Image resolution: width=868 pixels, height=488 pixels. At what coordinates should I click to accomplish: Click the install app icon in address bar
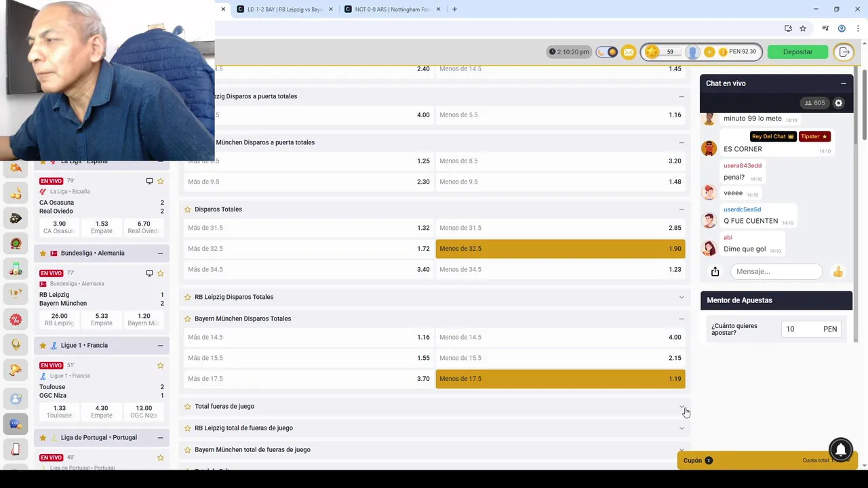(x=788, y=28)
